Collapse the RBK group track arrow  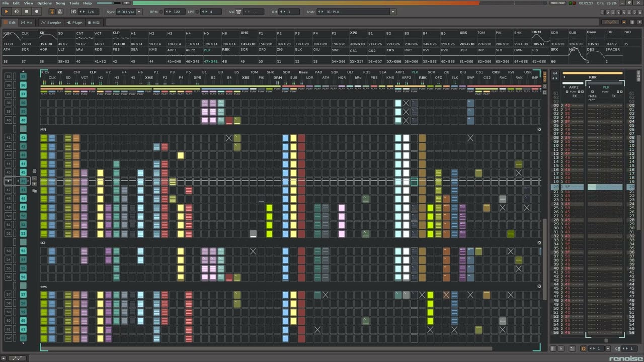564,77
